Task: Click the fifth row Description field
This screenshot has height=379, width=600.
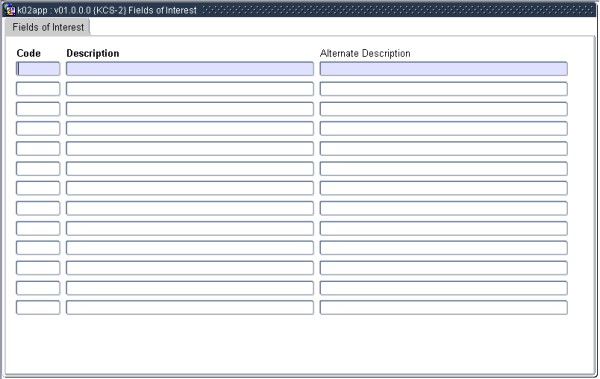Action: [190, 149]
